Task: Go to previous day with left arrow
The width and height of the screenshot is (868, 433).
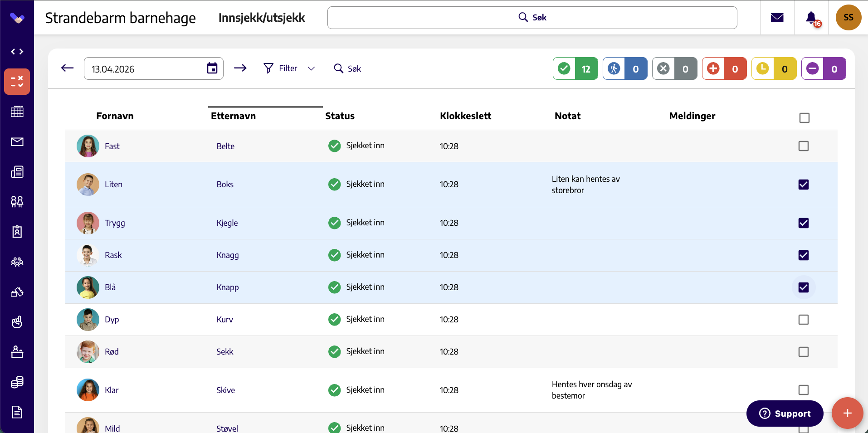Action: 67,68
